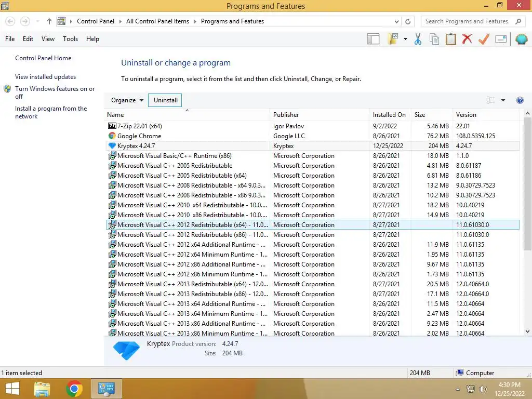
Task: Expand arrow after All Control Panel Items
Action: point(195,21)
